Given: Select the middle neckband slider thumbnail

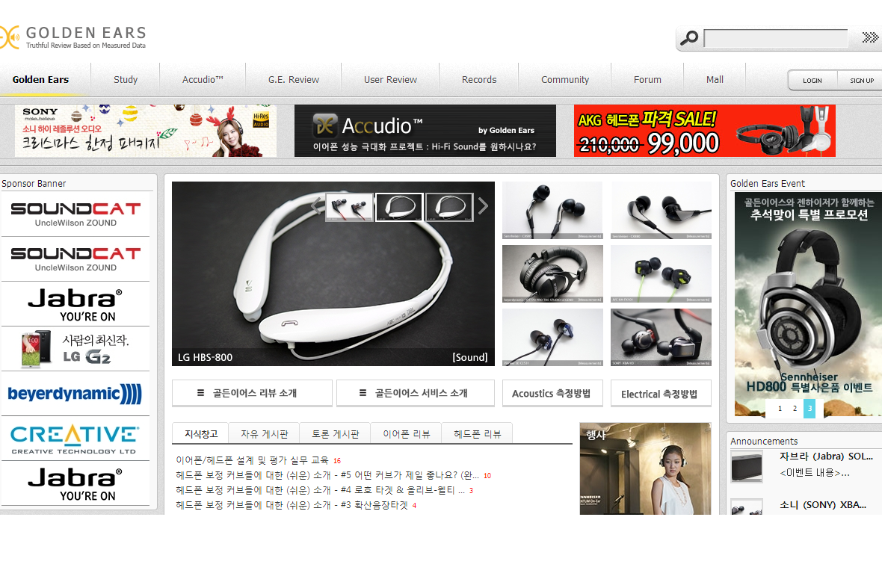Looking at the screenshot, I should (x=399, y=207).
